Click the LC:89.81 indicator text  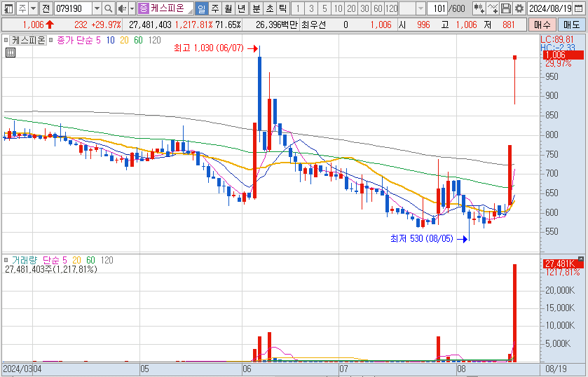click(557, 39)
